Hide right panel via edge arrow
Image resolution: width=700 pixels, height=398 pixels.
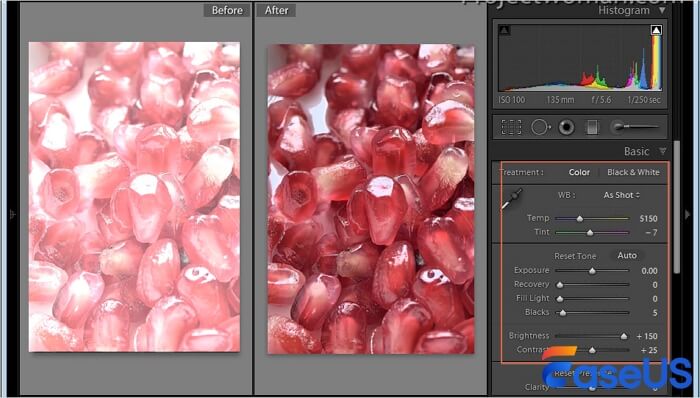click(688, 215)
